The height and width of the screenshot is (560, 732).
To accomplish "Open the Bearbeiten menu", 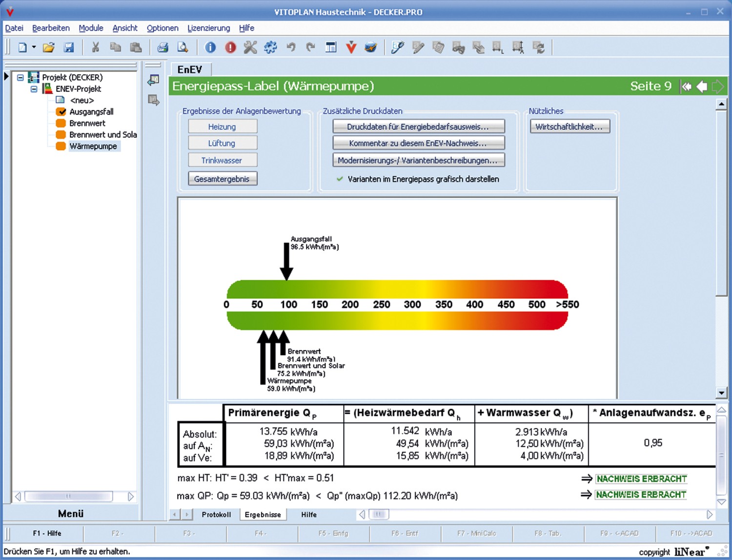I will [51, 28].
